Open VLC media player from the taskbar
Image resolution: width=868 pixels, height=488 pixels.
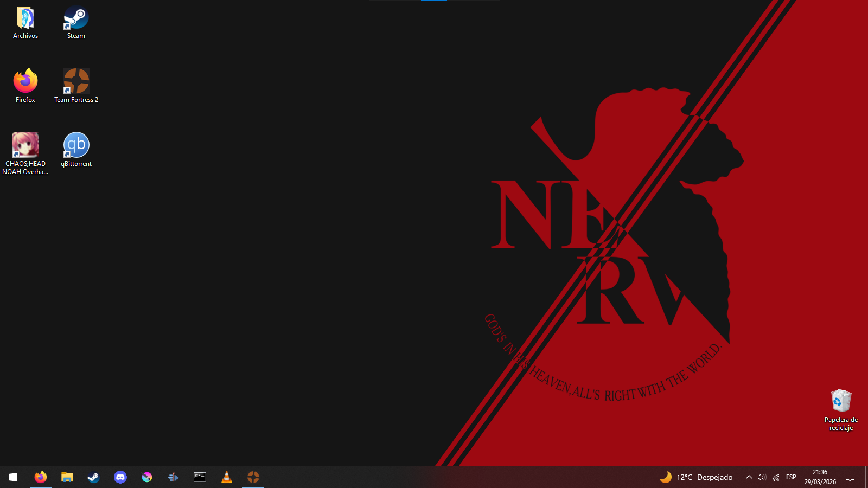tap(227, 477)
